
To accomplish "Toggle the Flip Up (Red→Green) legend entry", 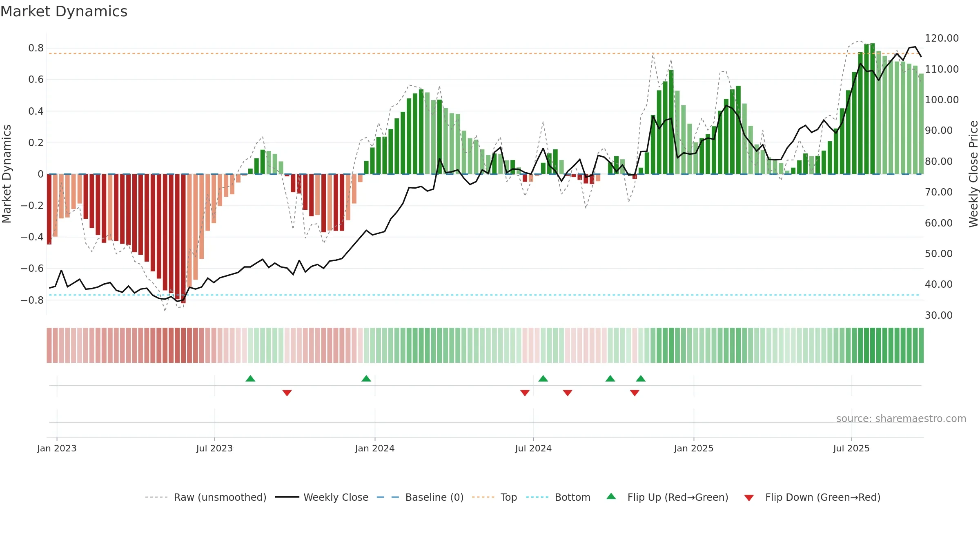I will pyautogui.click(x=667, y=497).
